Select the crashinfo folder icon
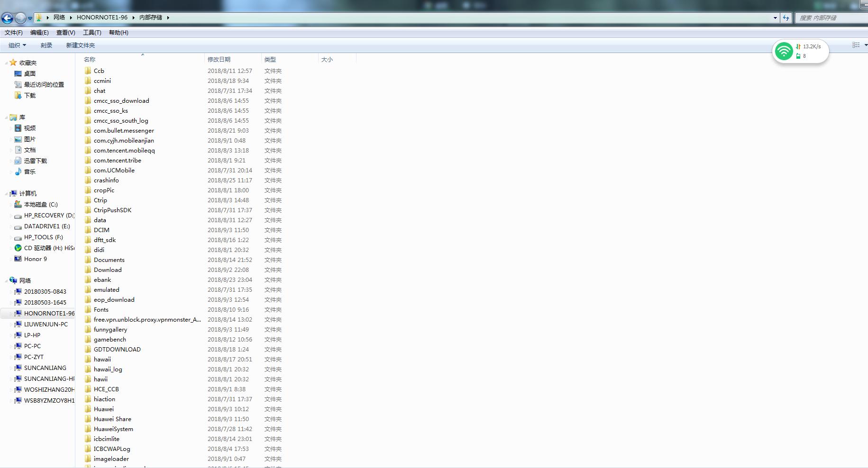Image resolution: width=868 pixels, height=468 pixels. 88,180
